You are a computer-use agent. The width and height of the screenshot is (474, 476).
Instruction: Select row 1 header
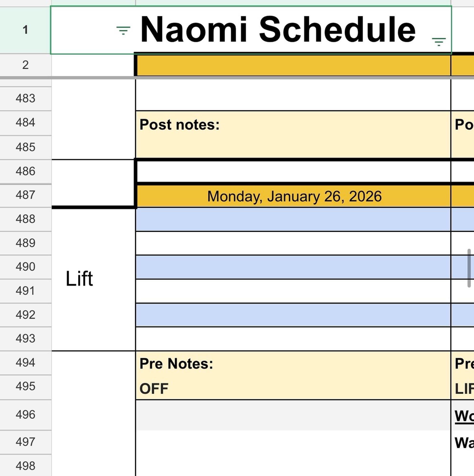25,30
